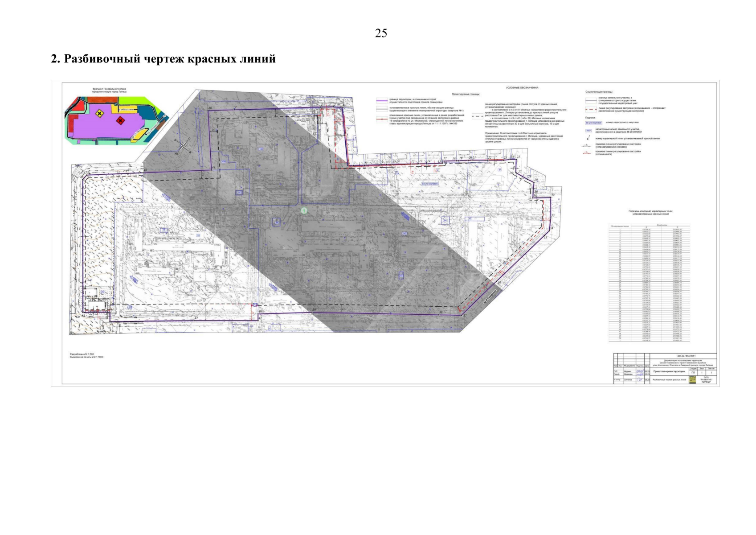Click the red dashed line legend symbol

click(591, 109)
